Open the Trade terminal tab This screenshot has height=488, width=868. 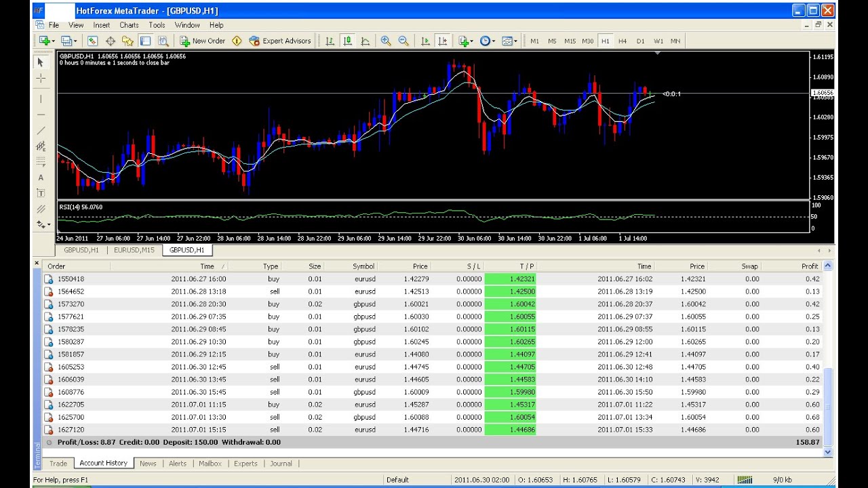pyautogui.click(x=58, y=464)
